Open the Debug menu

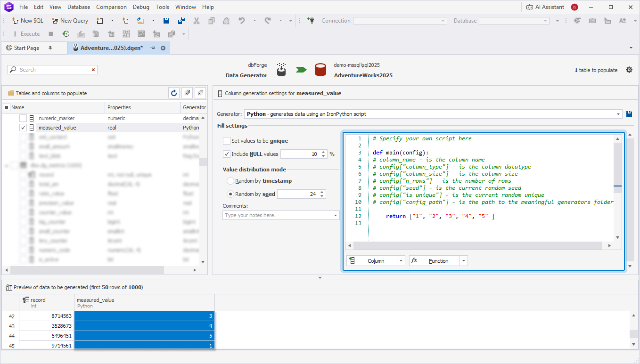coord(141,7)
